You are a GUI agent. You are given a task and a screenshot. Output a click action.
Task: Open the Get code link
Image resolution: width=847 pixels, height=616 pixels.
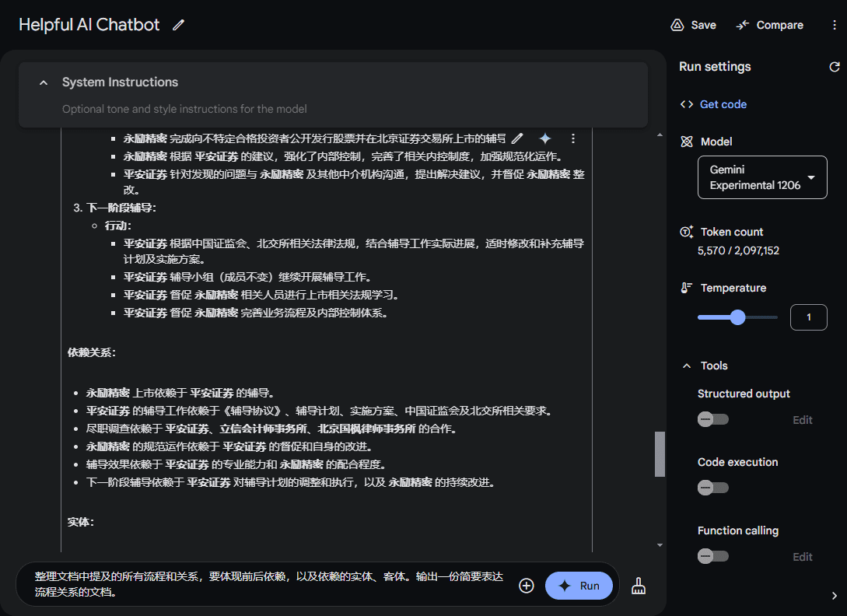click(x=723, y=104)
